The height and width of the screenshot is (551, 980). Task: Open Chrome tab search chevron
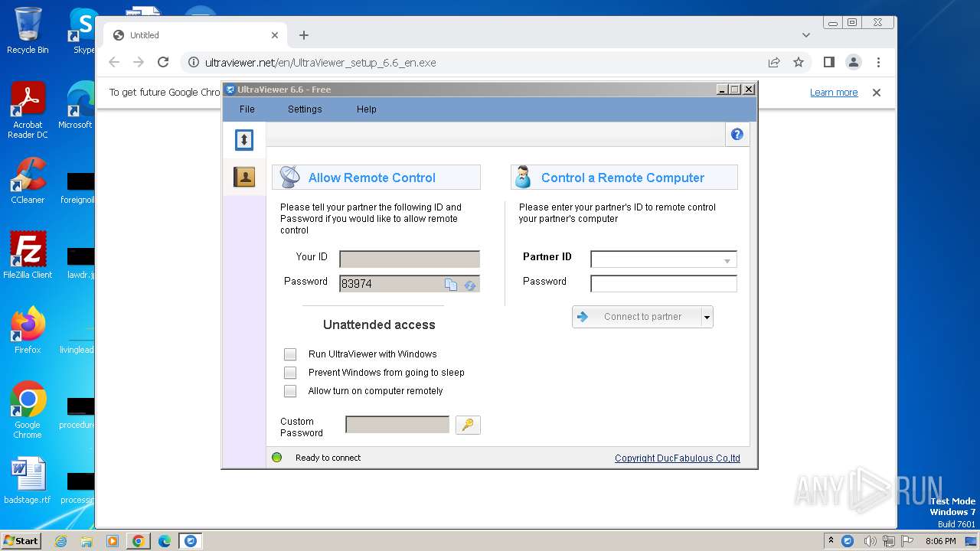806,35
